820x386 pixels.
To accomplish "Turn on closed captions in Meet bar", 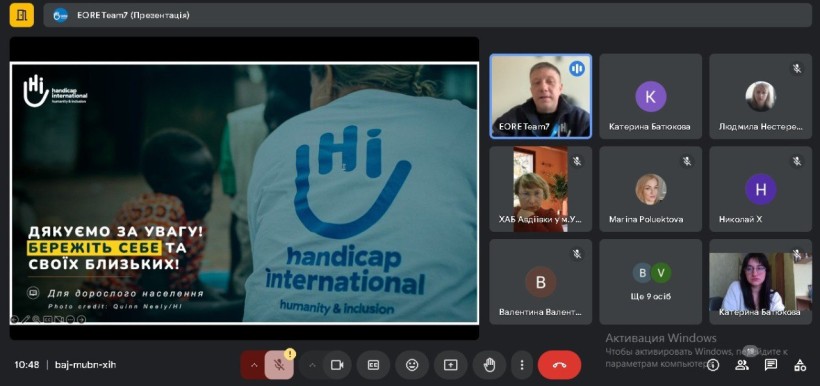I will click(373, 365).
